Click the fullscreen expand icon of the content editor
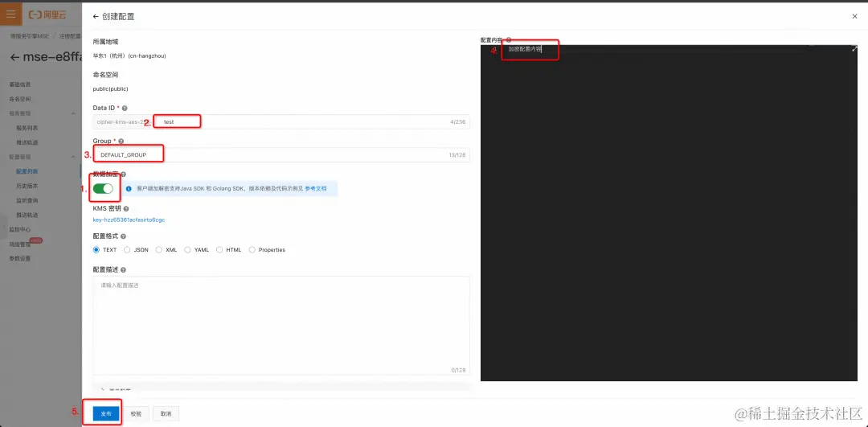 (x=854, y=49)
